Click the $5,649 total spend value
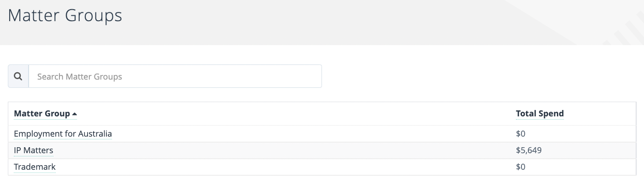644x184 pixels. [529, 150]
